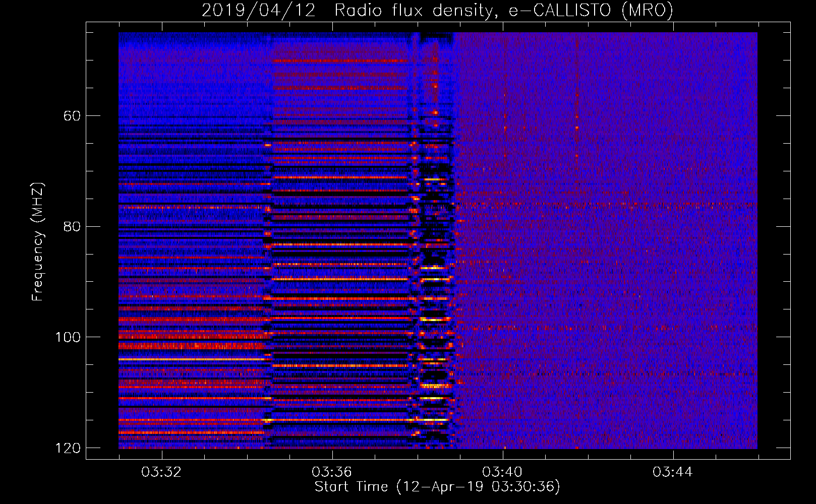Select the 03:32 time tick label
The width and height of the screenshot is (816, 504).
(161, 472)
